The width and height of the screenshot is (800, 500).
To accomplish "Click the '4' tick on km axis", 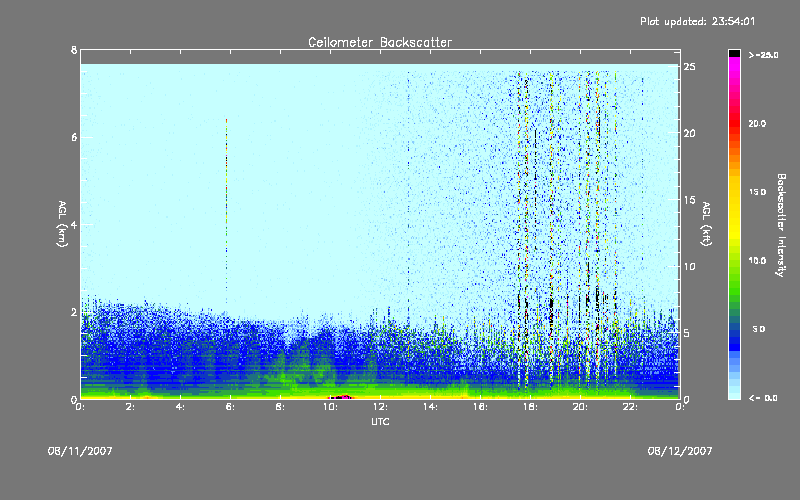I will 74,224.
